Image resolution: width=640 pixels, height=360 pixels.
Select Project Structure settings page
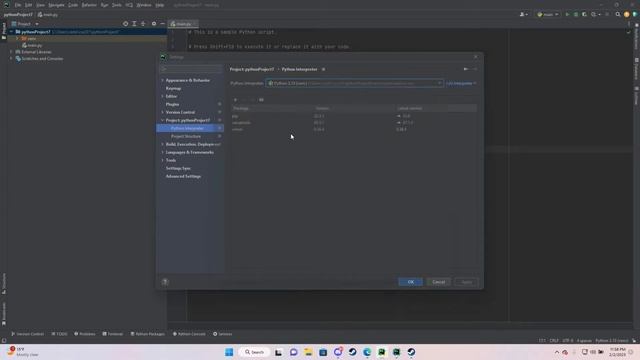point(186,136)
